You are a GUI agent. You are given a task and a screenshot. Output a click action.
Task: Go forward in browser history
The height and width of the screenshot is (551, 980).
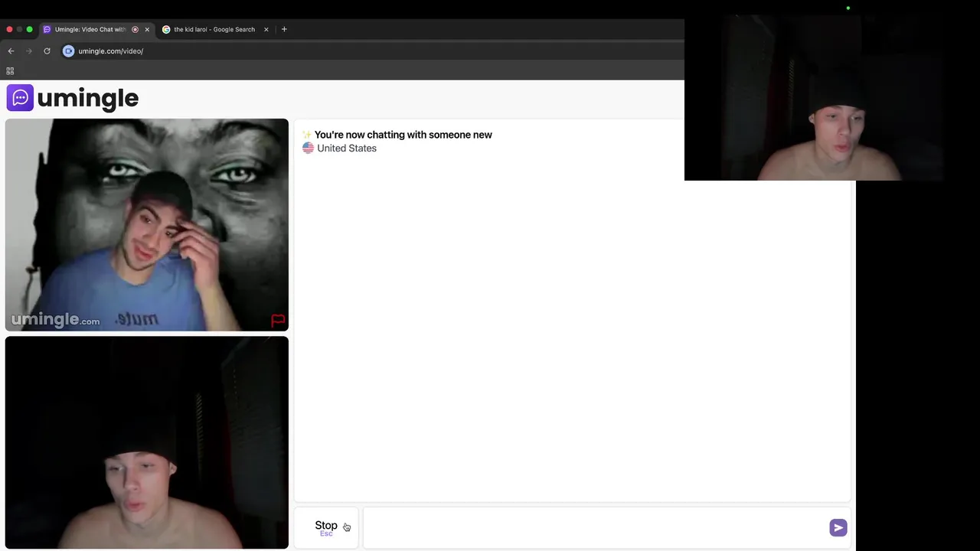(29, 51)
